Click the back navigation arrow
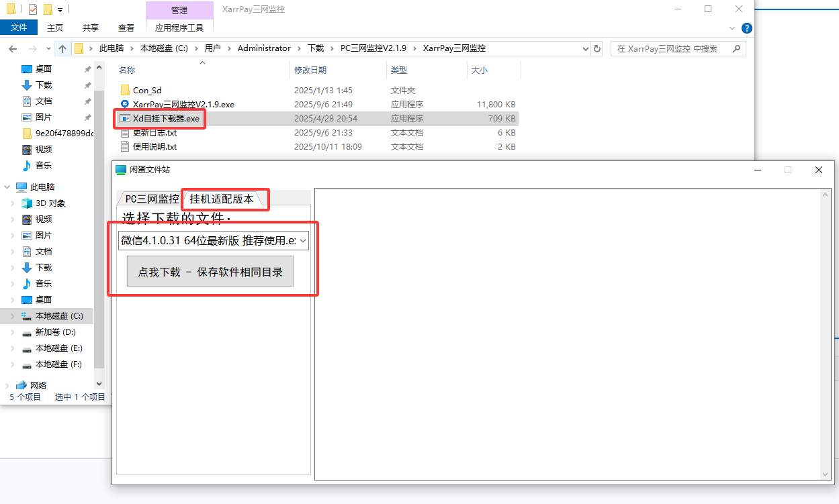The width and height of the screenshot is (839, 504). tap(13, 48)
